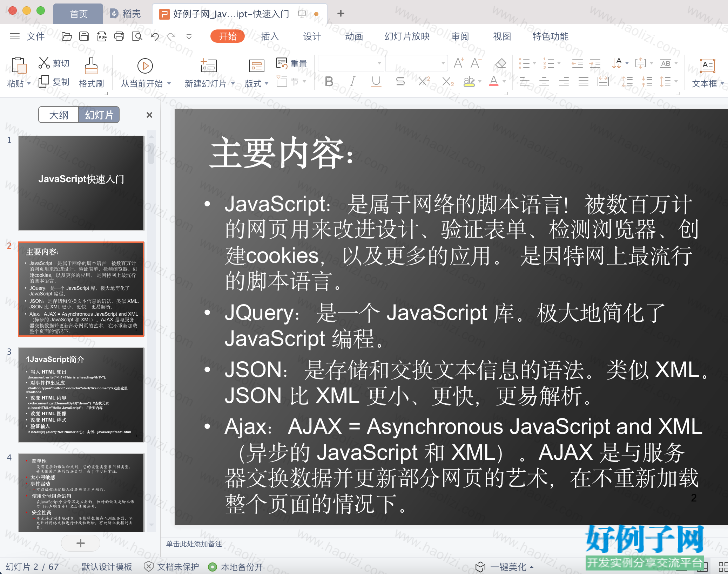Image resolution: width=728 pixels, height=574 pixels.
Task: Toggle Bold formatting
Action: [x=329, y=81]
